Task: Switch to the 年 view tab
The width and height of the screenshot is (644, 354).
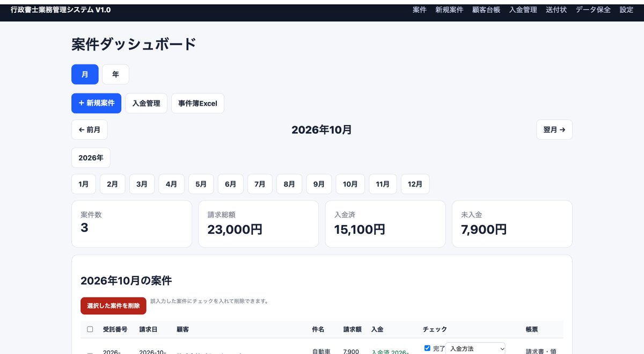Action: point(115,74)
